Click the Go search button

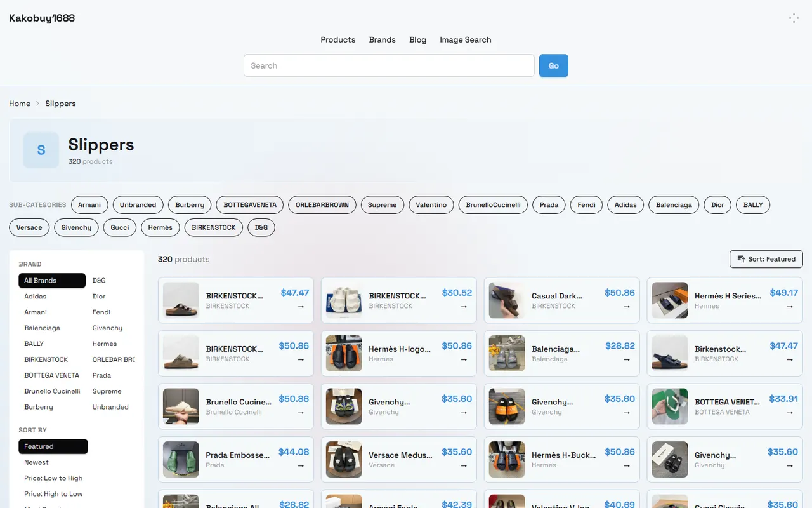tap(554, 65)
